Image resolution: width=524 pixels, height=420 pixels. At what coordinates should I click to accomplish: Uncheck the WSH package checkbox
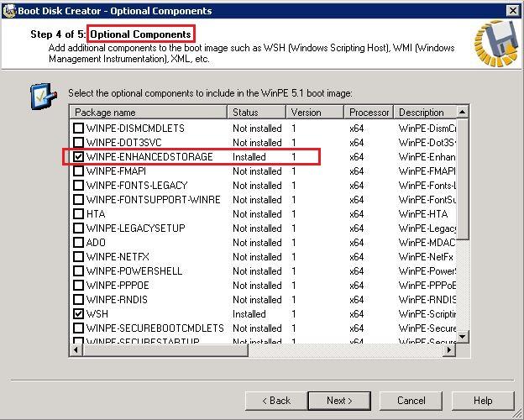point(78,314)
